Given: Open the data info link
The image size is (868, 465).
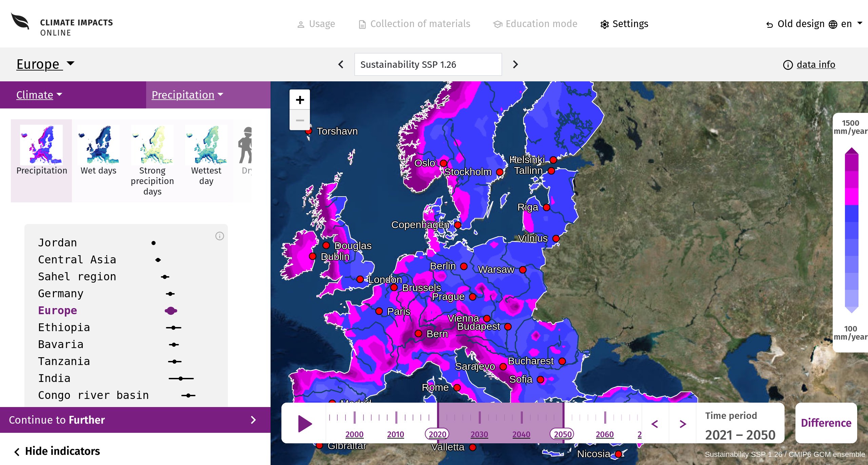Looking at the screenshot, I should coord(816,64).
